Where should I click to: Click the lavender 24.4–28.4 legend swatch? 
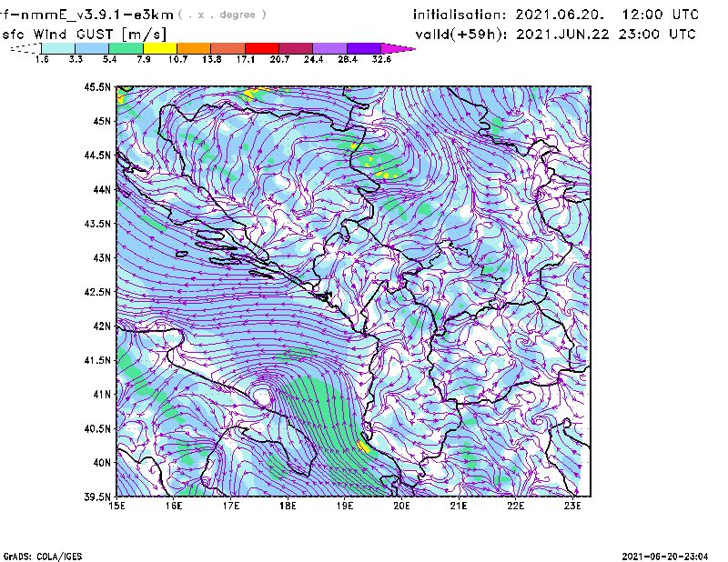[x=330, y=48]
